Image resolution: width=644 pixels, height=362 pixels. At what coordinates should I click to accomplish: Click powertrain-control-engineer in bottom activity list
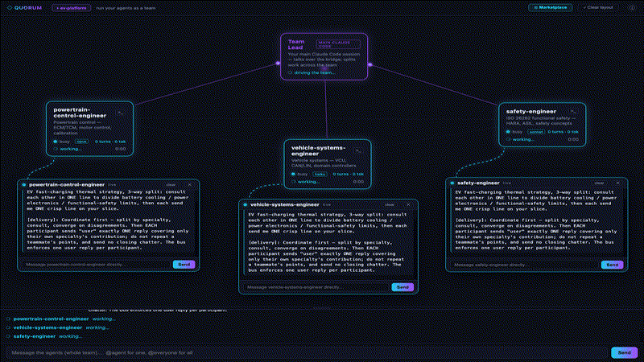pos(51,319)
